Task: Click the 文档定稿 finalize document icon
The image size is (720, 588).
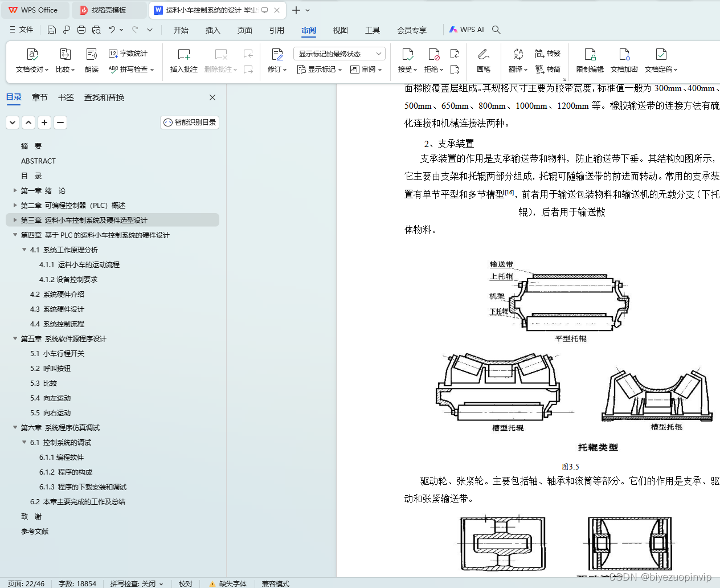Action: [x=661, y=55]
